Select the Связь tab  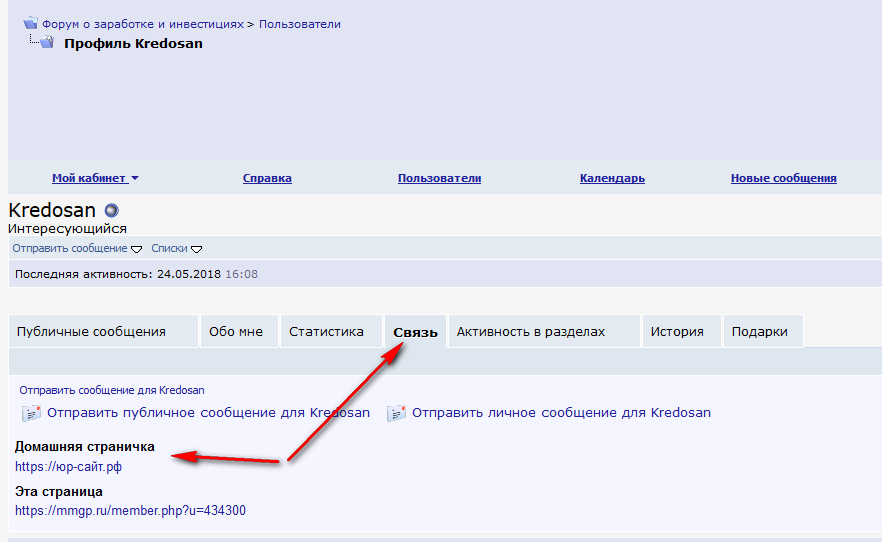point(415,332)
